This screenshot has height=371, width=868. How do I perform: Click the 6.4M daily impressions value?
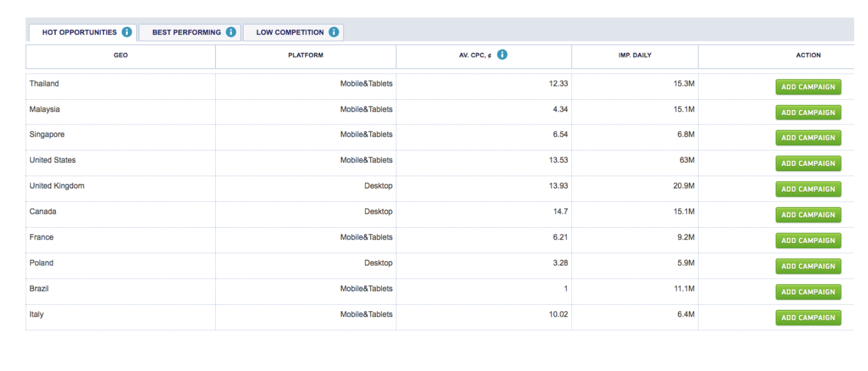(686, 315)
